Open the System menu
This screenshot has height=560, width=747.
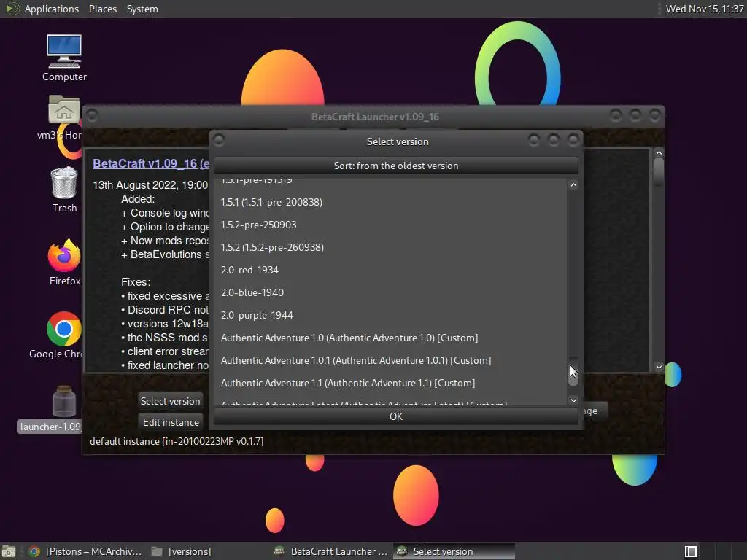click(142, 9)
